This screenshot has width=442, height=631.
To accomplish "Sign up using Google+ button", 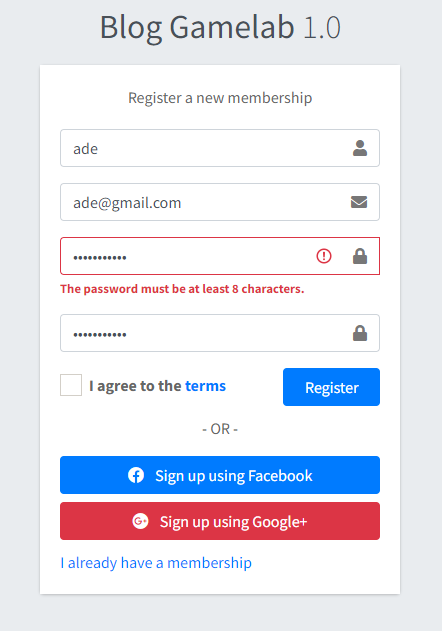I will point(220,521).
